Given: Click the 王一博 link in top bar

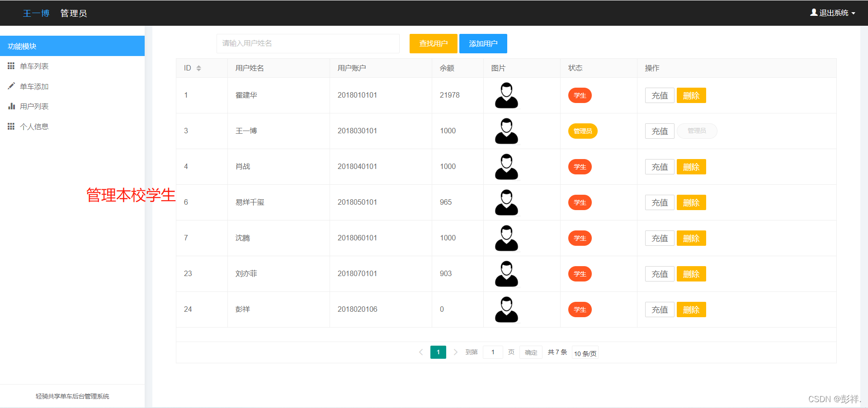Looking at the screenshot, I should [36, 13].
